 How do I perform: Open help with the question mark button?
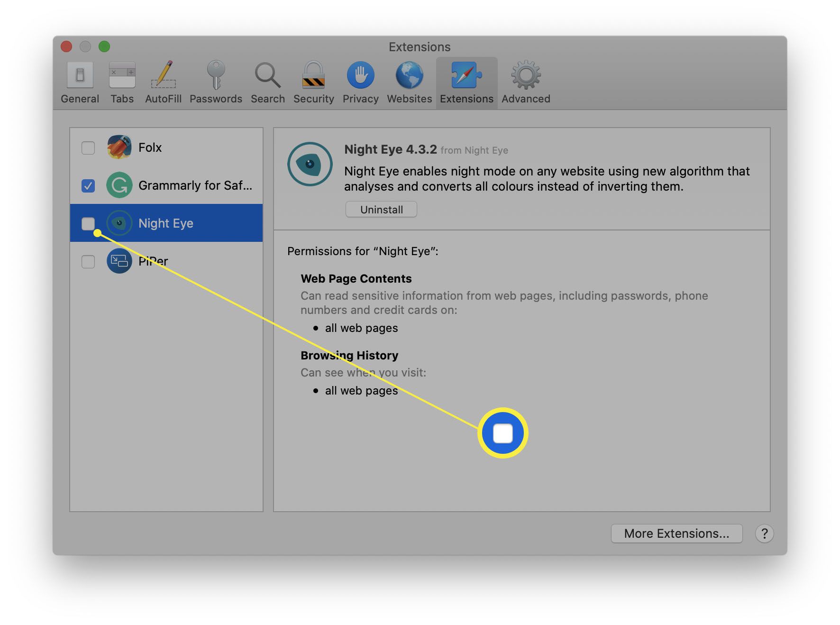click(x=764, y=533)
